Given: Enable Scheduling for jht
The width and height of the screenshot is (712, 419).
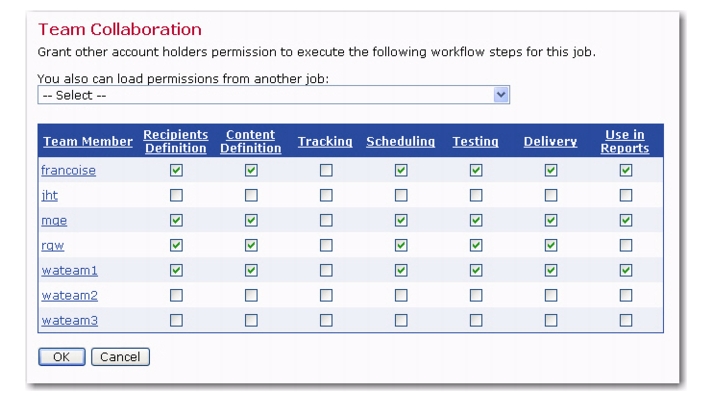Looking at the screenshot, I should [401, 195].
